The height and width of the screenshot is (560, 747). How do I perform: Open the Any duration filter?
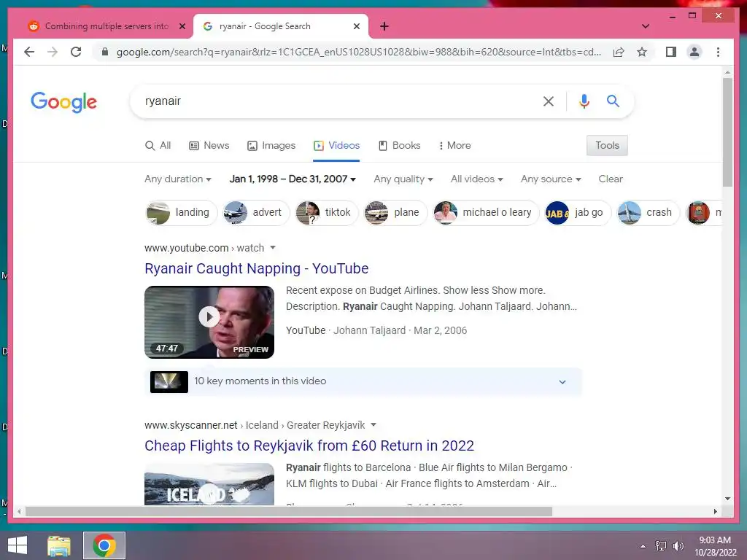[178, 179]
